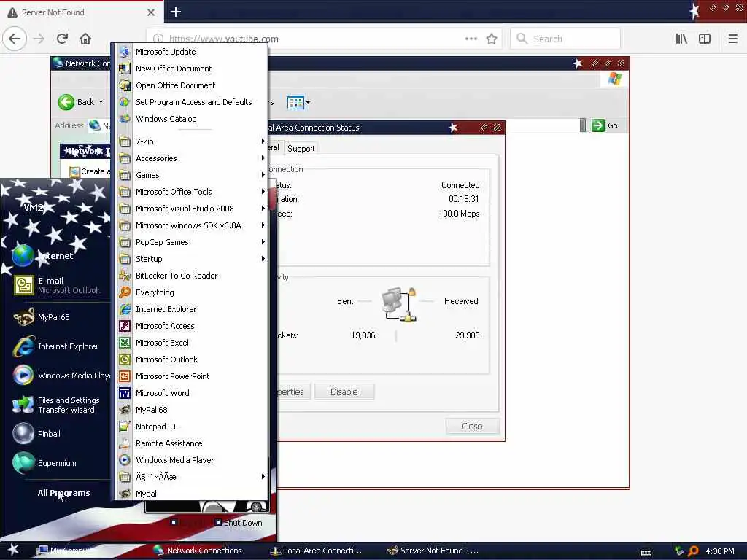Switch to Server Not Found taskbar button
The image size is (747, 560).
(433, 551)
